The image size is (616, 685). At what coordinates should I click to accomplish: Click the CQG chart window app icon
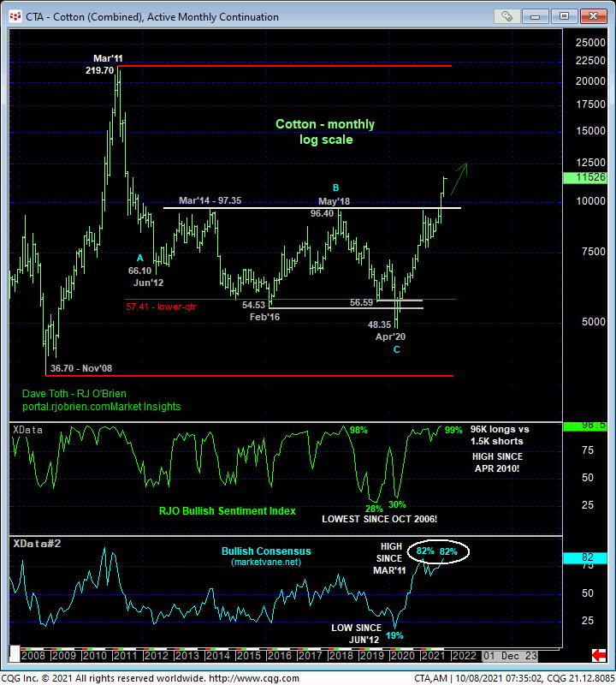pos(12,16)
